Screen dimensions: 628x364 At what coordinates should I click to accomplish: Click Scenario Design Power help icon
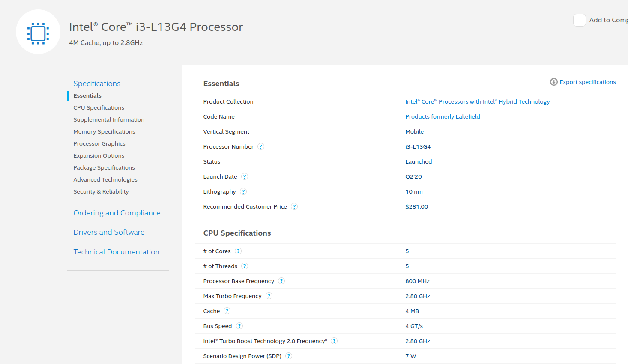[289, 356]
